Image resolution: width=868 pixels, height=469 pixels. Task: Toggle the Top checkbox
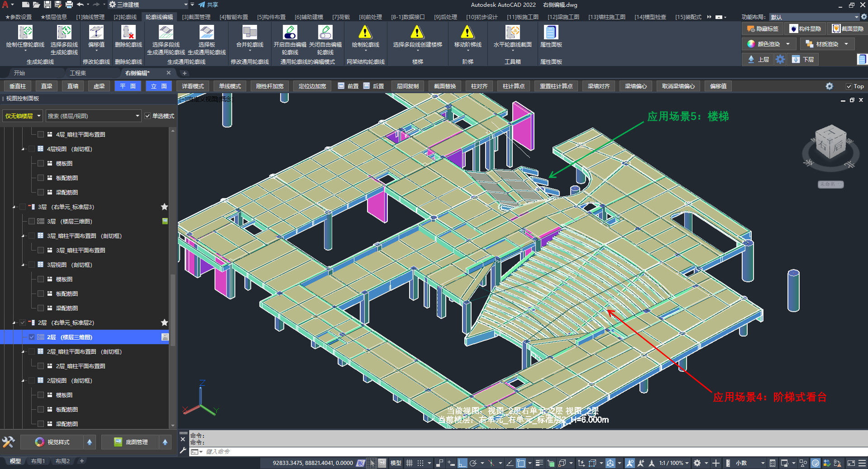[849, 86]
